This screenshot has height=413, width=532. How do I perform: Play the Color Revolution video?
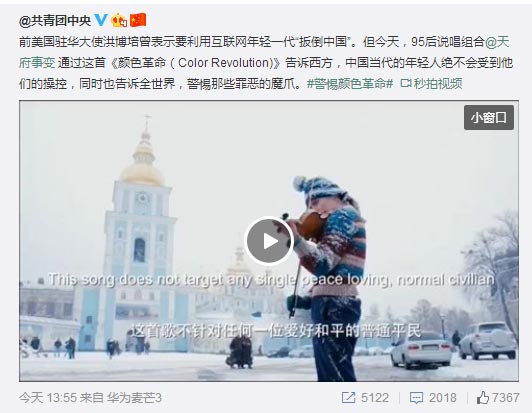(x=269, y=241)
